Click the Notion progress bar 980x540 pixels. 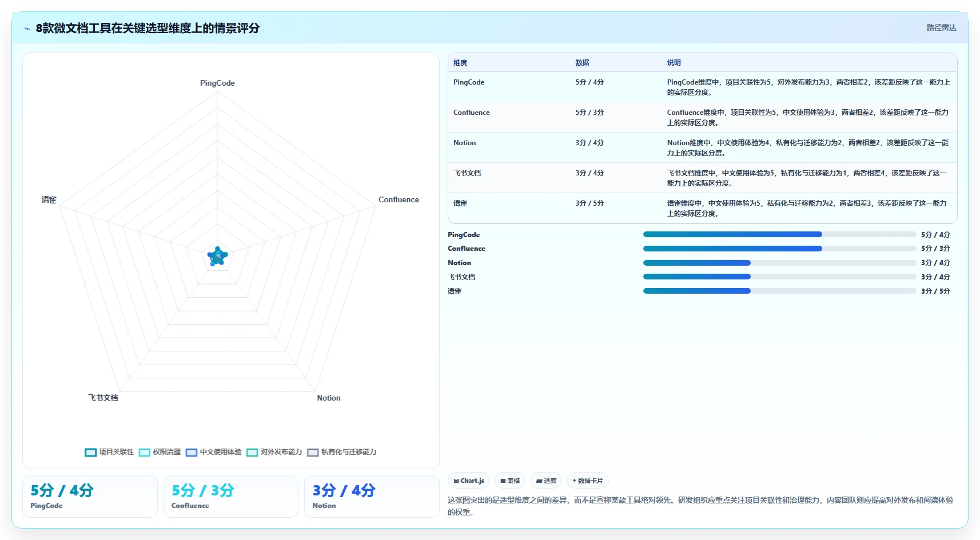coord(779,263)
